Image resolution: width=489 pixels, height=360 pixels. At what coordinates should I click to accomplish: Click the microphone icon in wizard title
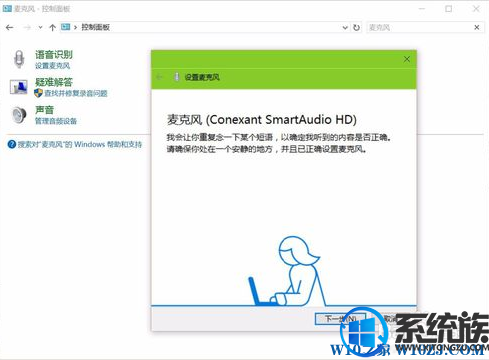[177, 77]
